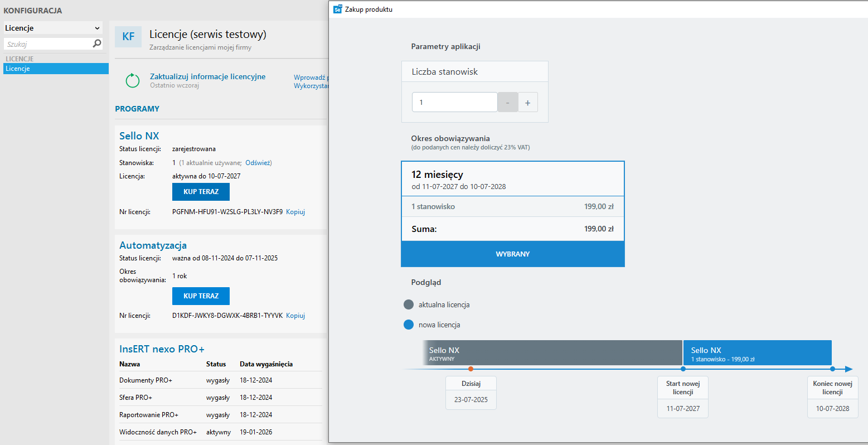868x445 pixels.
Task: Copy the Sello NX license number
Action: click(295, 212)
